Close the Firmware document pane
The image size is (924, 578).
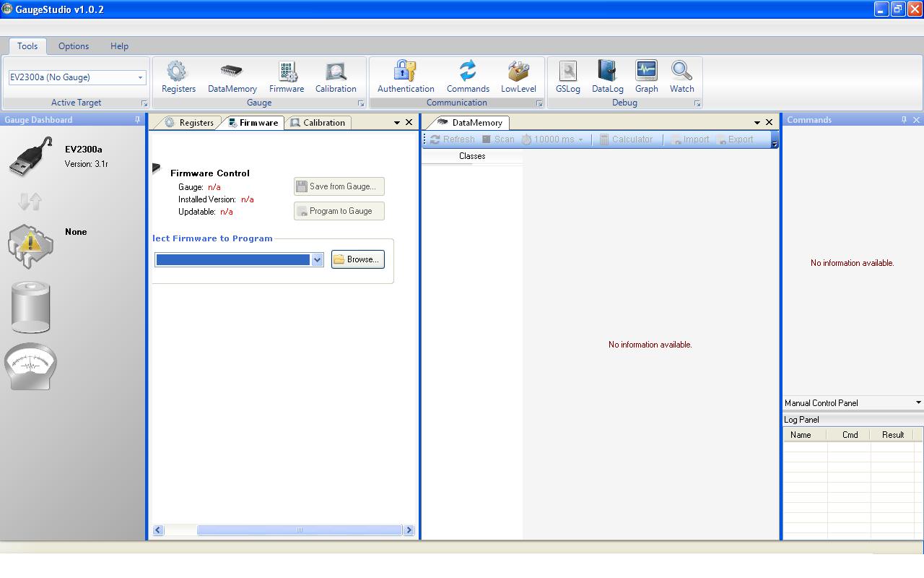(409, 122)
